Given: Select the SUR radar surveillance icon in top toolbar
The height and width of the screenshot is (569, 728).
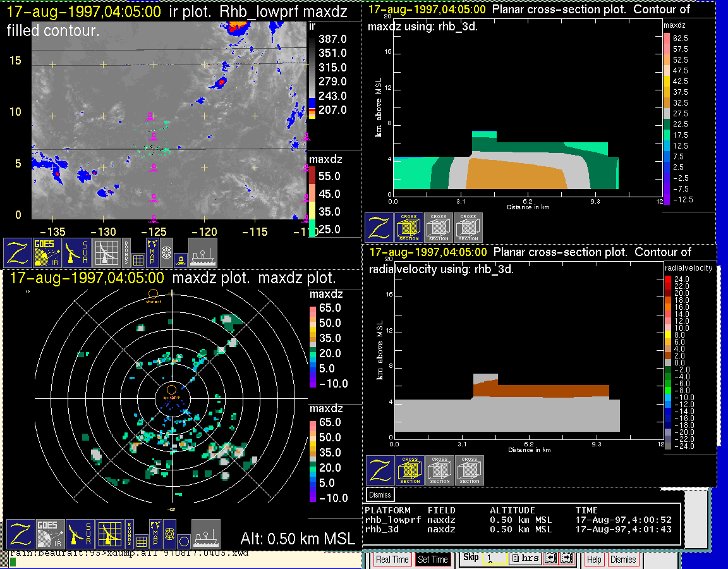Looking at the screenshot, I should 78,252.
